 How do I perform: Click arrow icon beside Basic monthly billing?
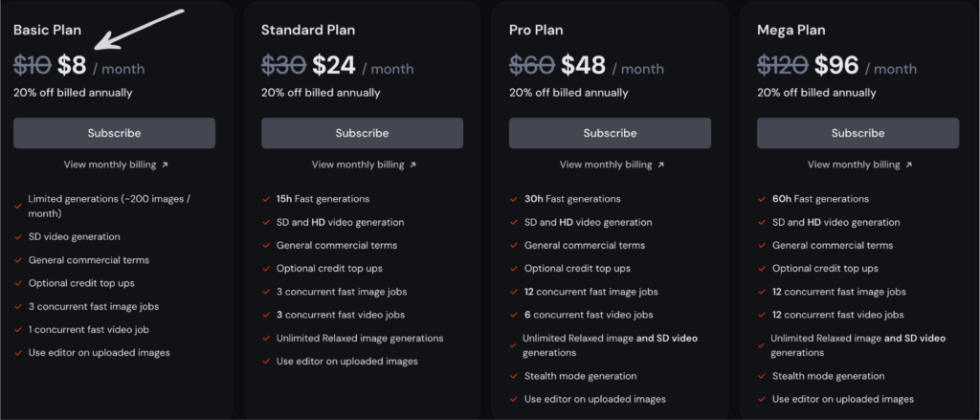click(165, 165)
